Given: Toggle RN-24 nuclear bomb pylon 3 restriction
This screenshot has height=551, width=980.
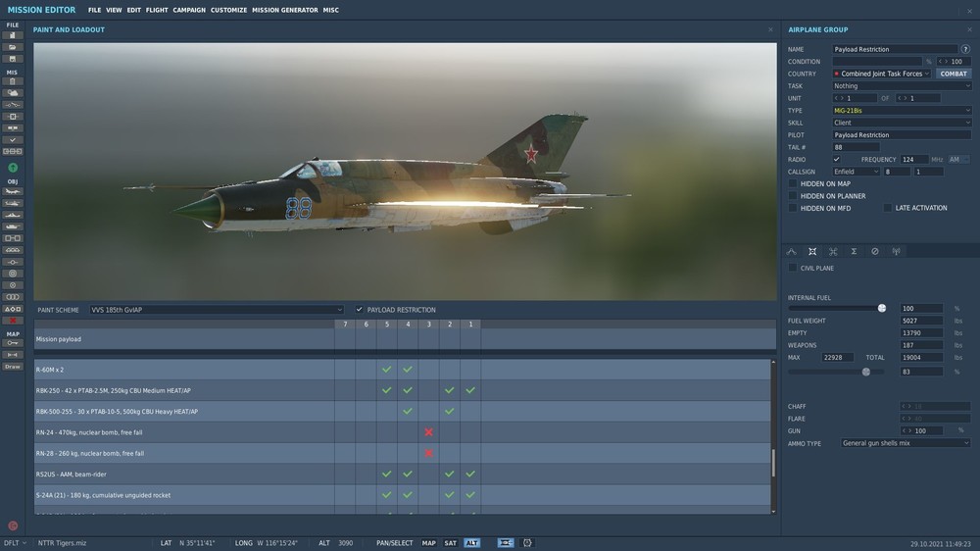Looking at the screenshot, I should point(429,432).
